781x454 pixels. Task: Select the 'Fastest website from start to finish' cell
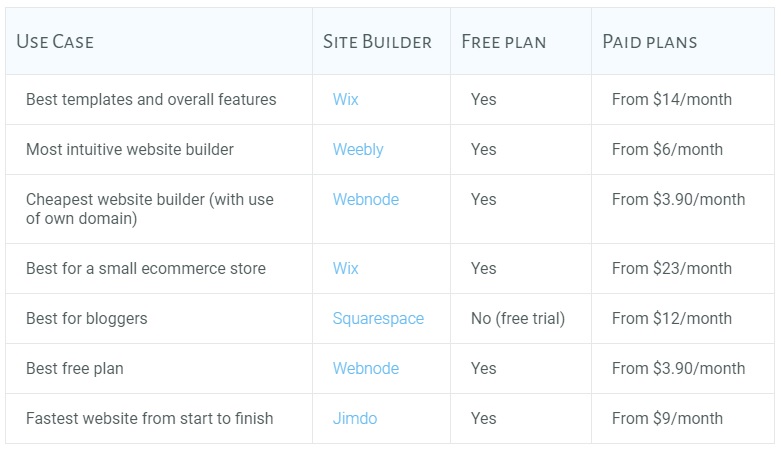click(x=159, y=419)
